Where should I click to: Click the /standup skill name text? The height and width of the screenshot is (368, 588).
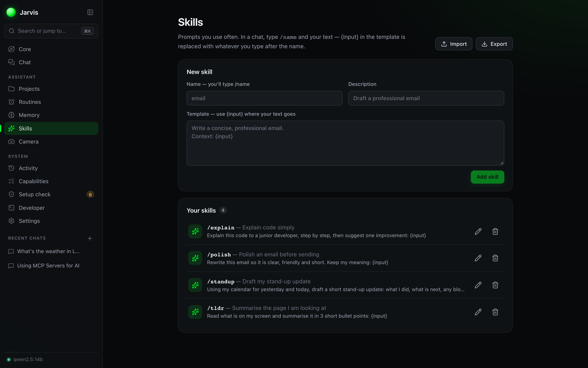(x=221, y=282)
